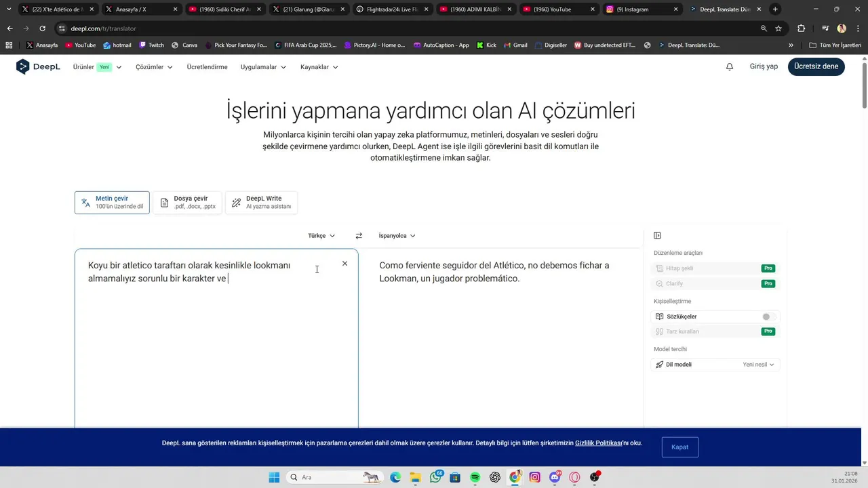
Task: Select the Dosya çevir tab
Action: point(188,203)
